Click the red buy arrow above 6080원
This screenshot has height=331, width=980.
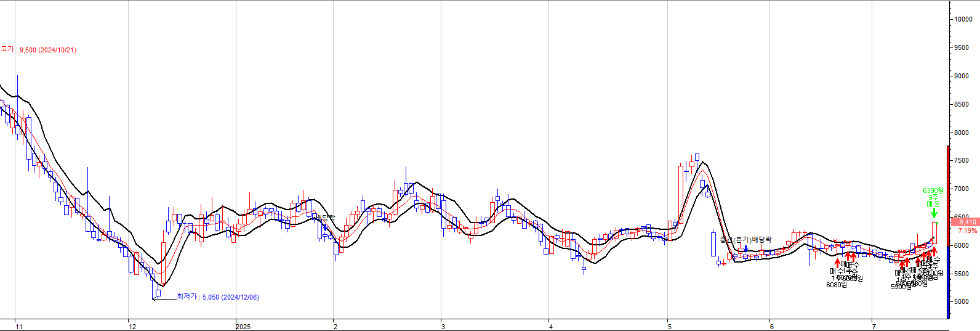(x=837, y=264)
